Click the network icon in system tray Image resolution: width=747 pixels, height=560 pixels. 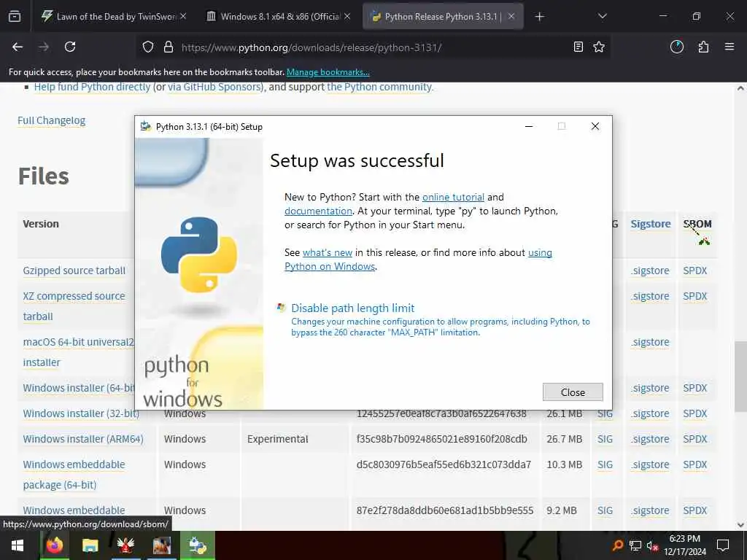tap(635, 545)
